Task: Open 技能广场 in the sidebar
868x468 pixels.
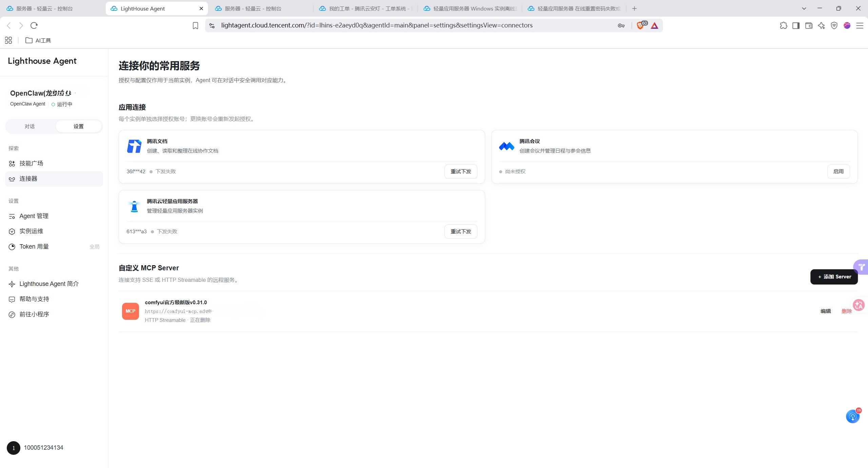Action: point(54,164)
